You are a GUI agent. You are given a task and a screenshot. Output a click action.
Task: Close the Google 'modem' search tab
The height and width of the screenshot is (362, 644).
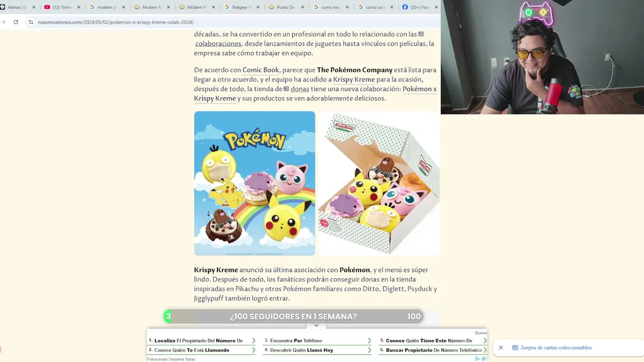pyautogui.click(x=123, y=7)
